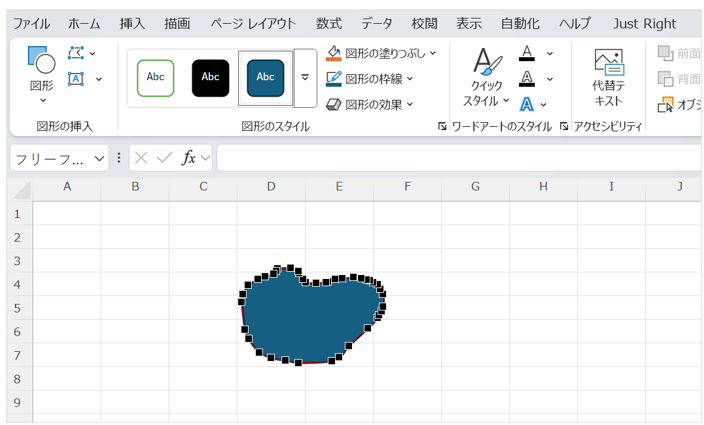Open 図形の塗りつぶし dropdown arrow
Screen dimensions: 704x425
click(x=433, y=53)
